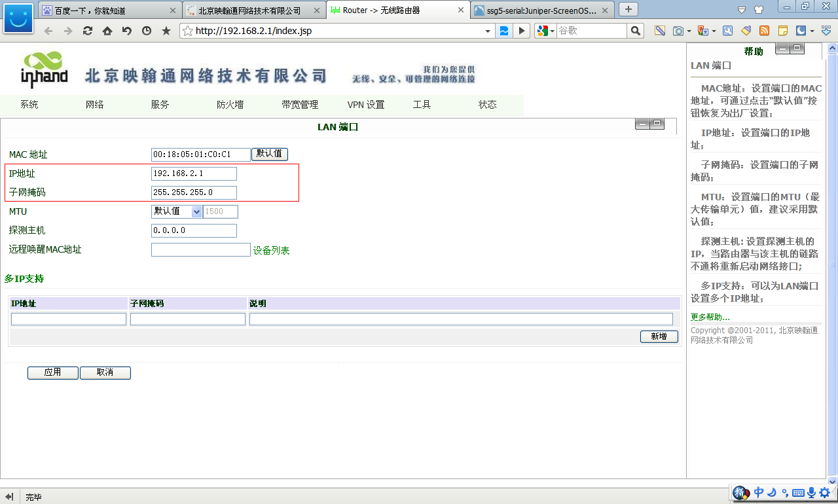Open the address bar URL dropdown

click(488, 31)
